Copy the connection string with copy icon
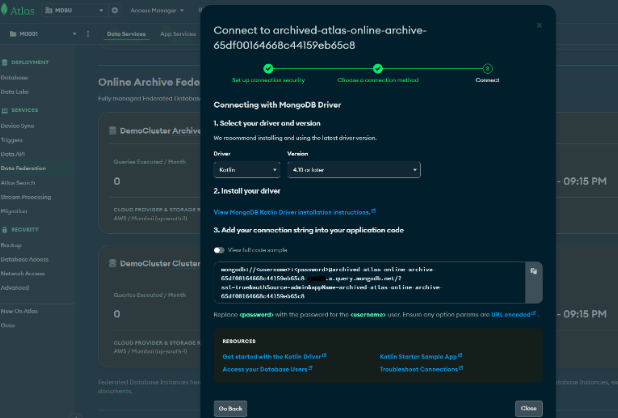Viewport: 618px width, 418px height. [534, 271]
